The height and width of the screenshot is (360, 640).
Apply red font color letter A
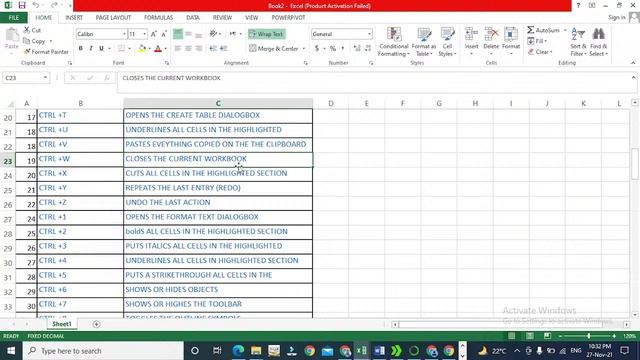pyautogui.click(x=158, y=49)
